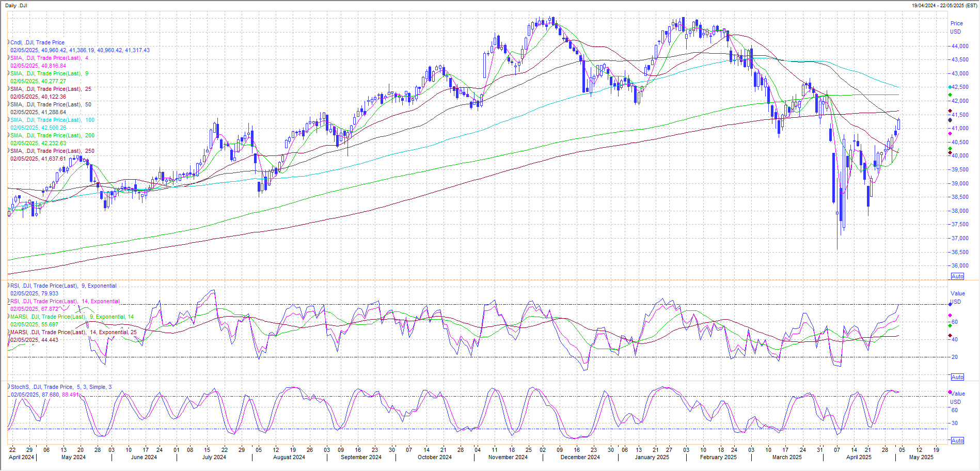Click the 'January 2025' label on time axis
Screen dimensions: 980x471
[x=652, y=457]
